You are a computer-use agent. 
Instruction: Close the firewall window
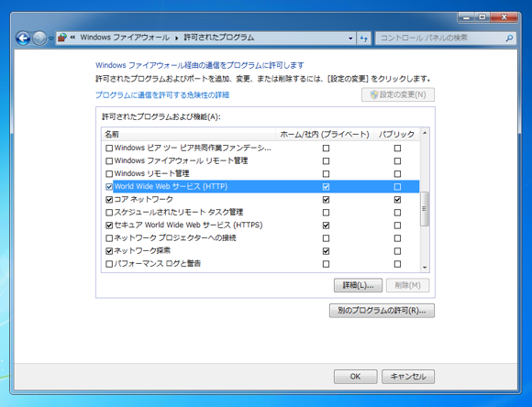point(504,17)
